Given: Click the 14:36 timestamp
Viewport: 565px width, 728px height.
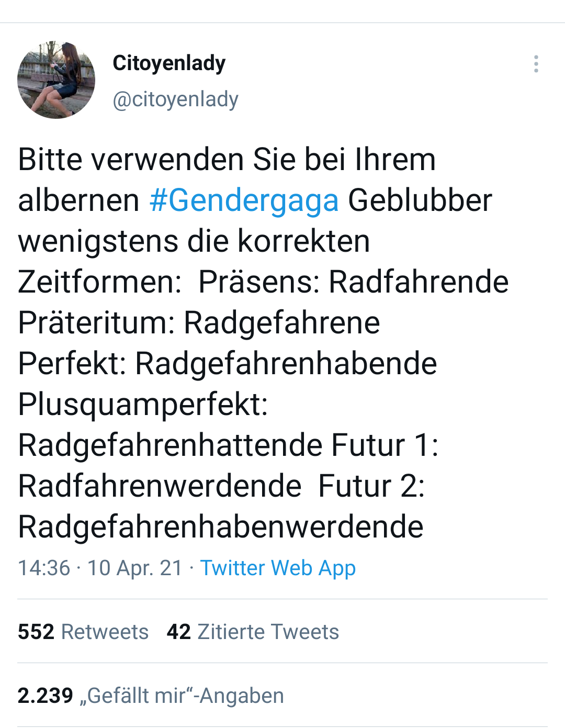Looking at the screenshot, I should 44,568.
